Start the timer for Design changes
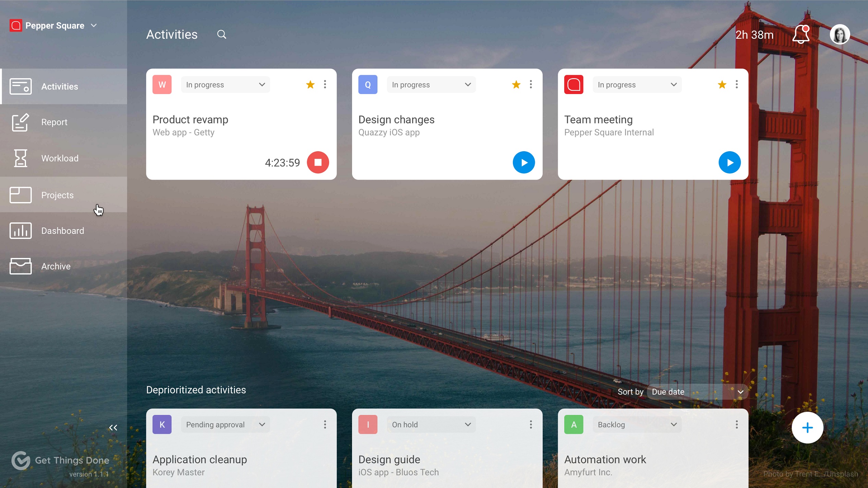Image resolution: width=868 pixels, height=488 pixels. click(523, 162)
